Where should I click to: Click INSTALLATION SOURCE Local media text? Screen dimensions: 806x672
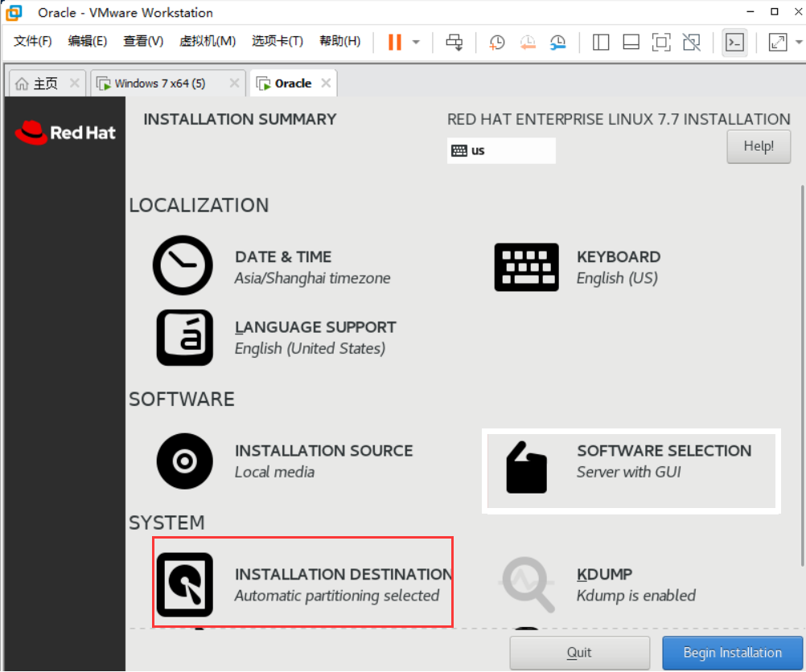[324, 461]
